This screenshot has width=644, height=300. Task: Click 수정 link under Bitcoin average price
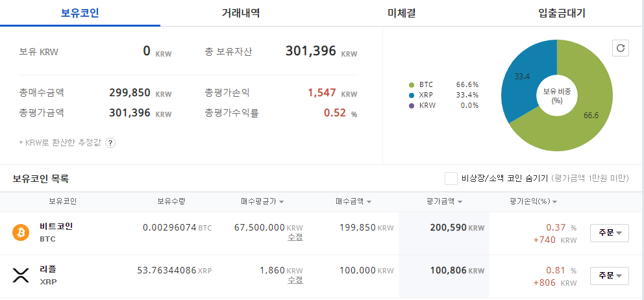pos(295,237)
